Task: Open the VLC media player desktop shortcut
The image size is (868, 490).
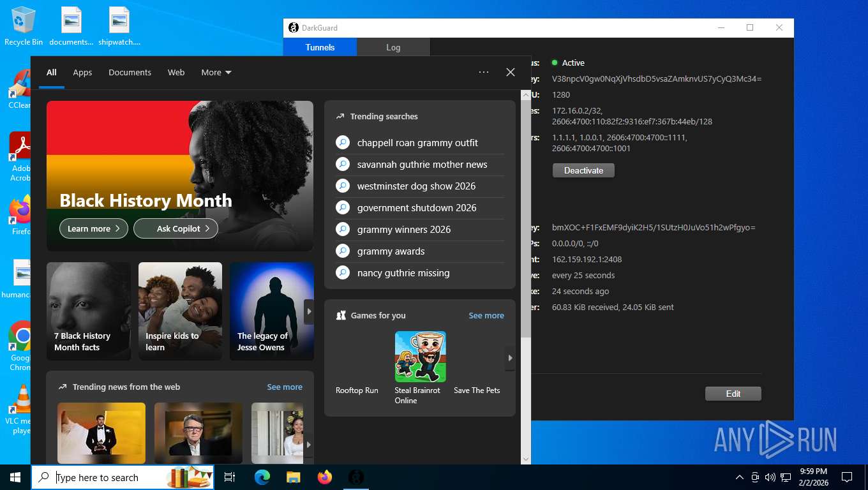Action: click(x=22, y=409)
